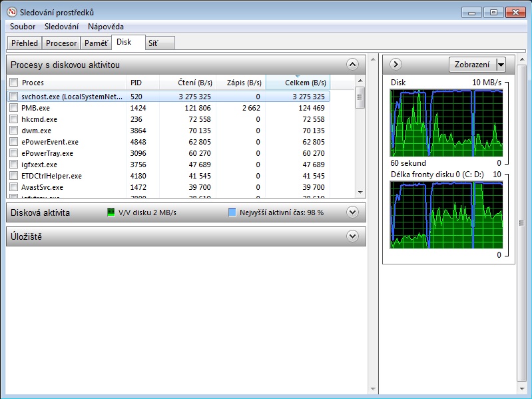
Task: Click the left pane scroll-down arrow
Action: coord(374,389)
